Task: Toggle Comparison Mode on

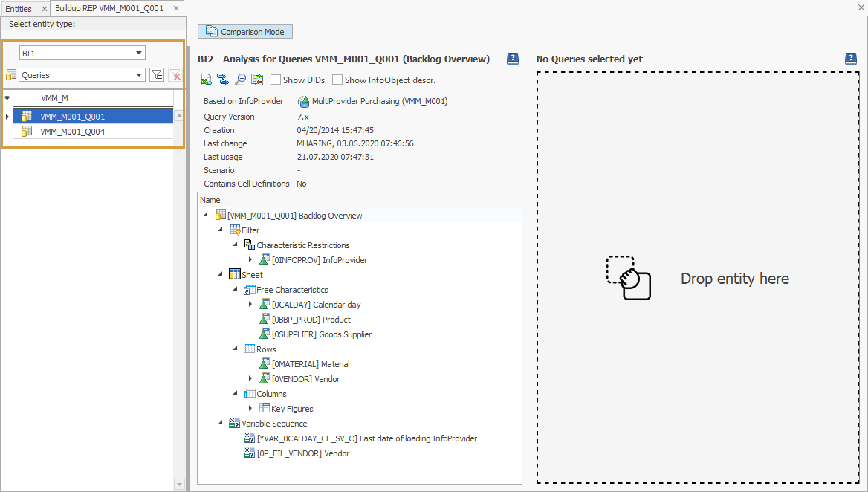Action: [244, 31]
